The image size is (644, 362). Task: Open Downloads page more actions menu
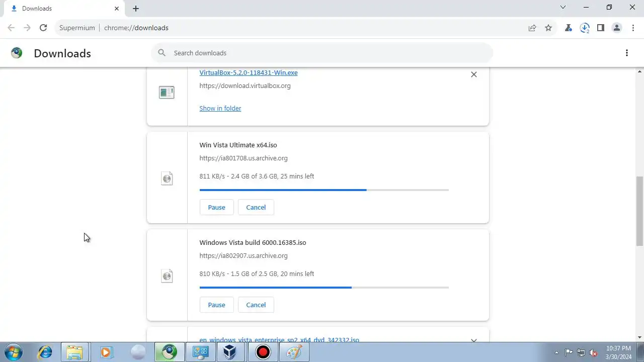coord(627,53)
